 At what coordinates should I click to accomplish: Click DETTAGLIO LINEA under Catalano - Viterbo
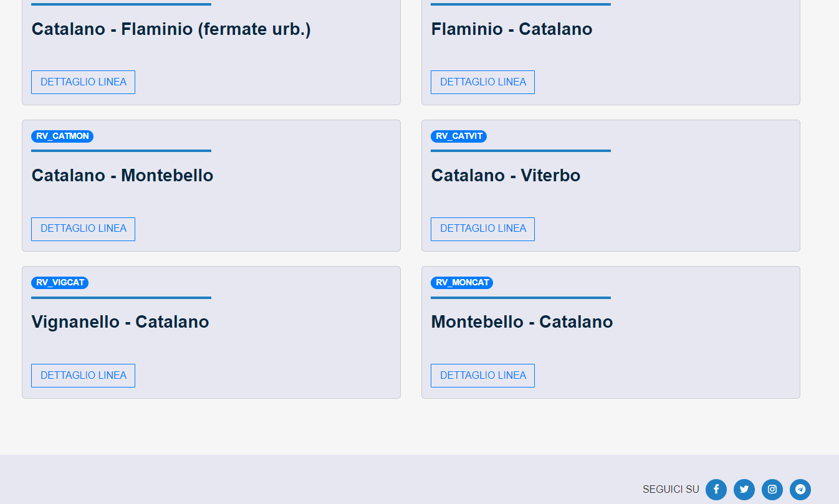[x=482, y=229]
